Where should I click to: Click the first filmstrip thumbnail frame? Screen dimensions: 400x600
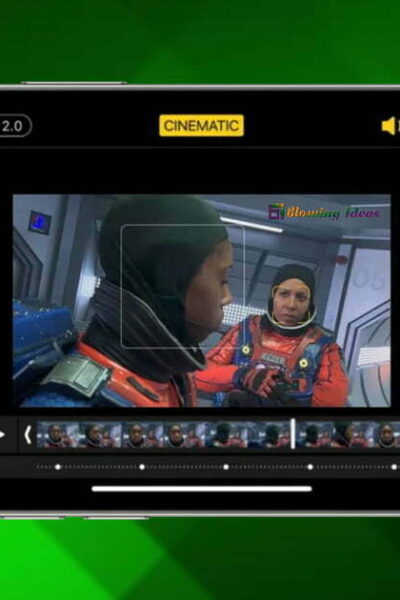point(57,435)
